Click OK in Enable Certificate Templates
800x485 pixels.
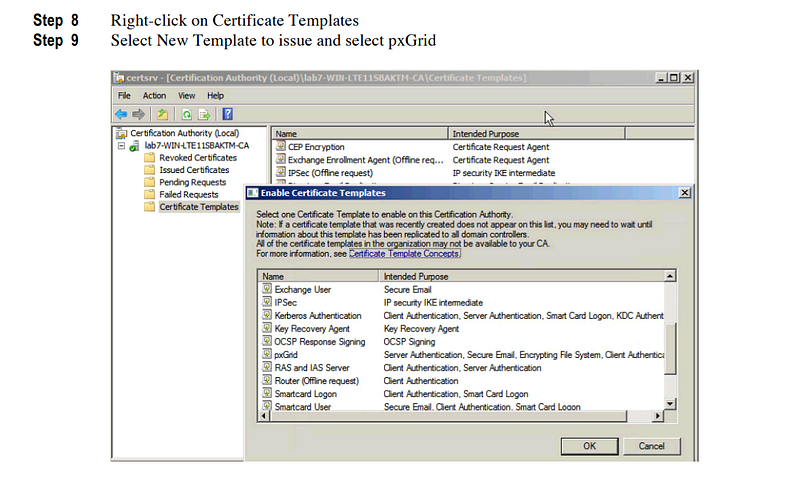coord(589,446)
